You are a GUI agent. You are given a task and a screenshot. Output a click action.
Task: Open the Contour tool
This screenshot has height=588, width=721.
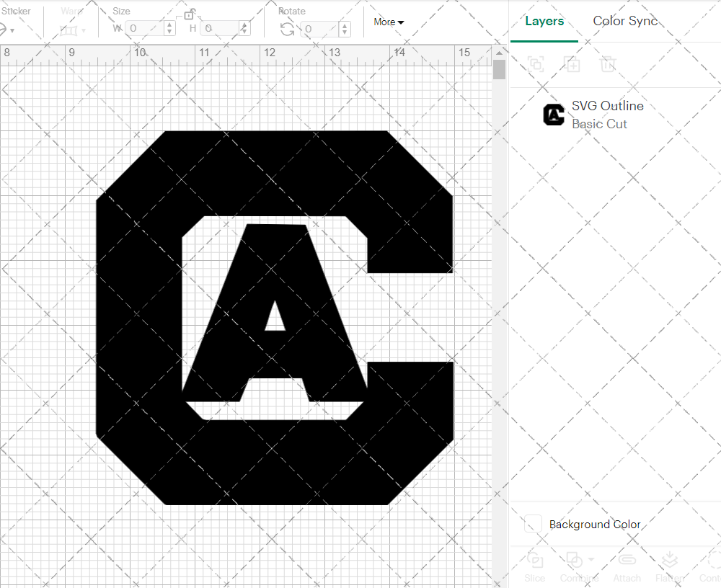(x=712, y=566)
